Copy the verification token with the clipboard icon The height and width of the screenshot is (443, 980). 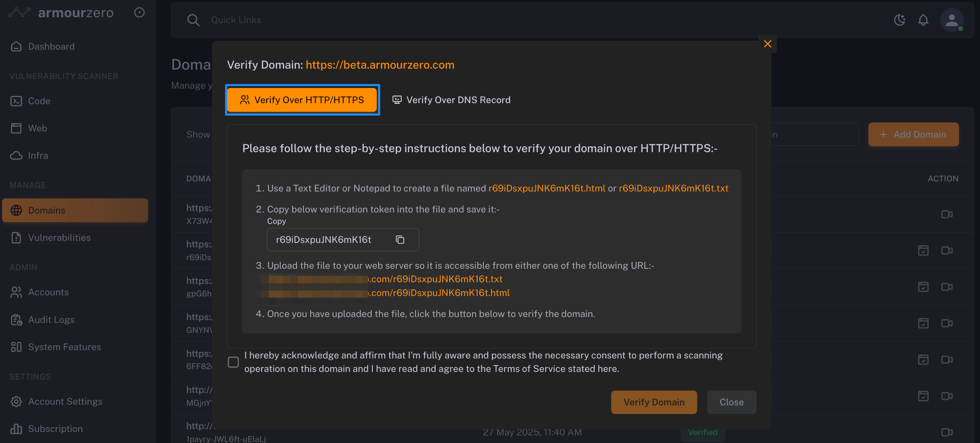[x=400, y=239]
